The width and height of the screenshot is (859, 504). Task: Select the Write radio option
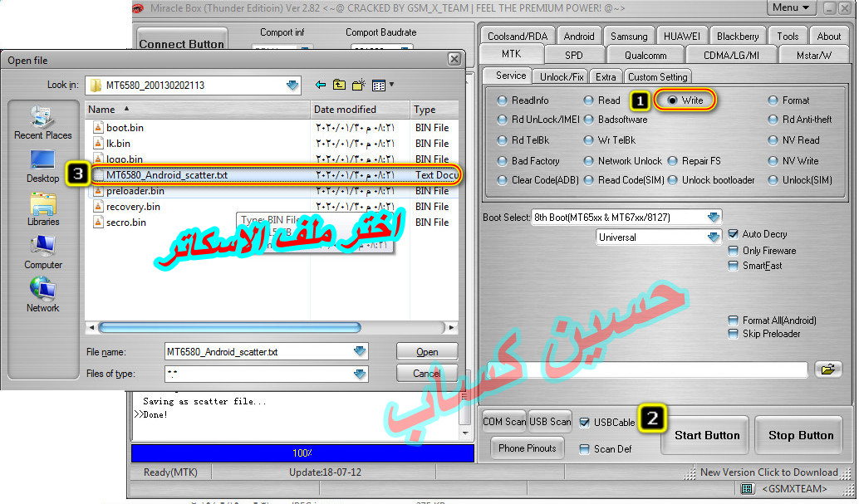pos(672,100)
